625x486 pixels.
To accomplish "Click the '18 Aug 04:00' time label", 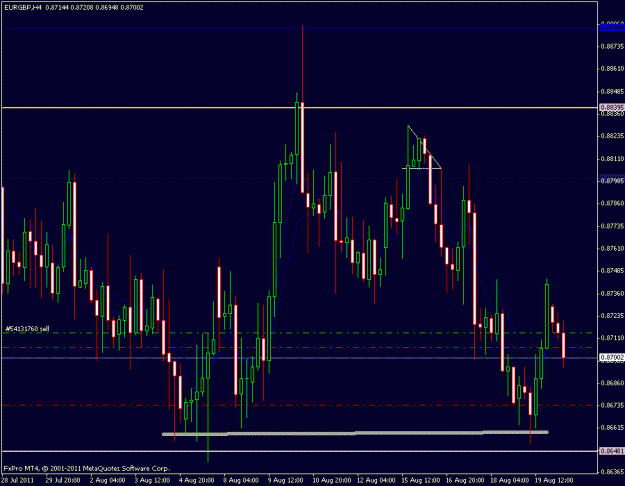I will point(509,480).
